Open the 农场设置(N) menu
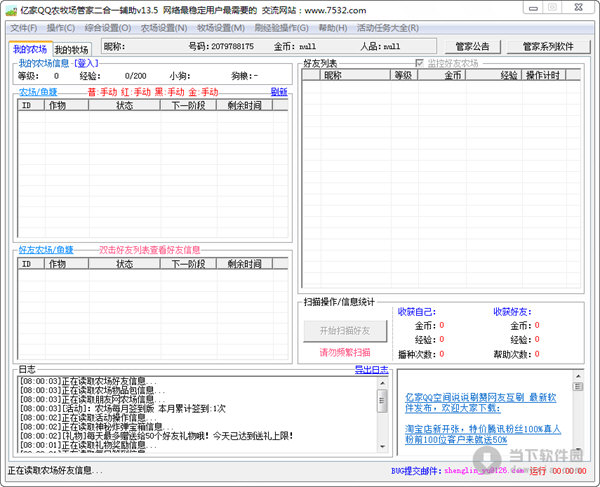 [x=164, y=28]
